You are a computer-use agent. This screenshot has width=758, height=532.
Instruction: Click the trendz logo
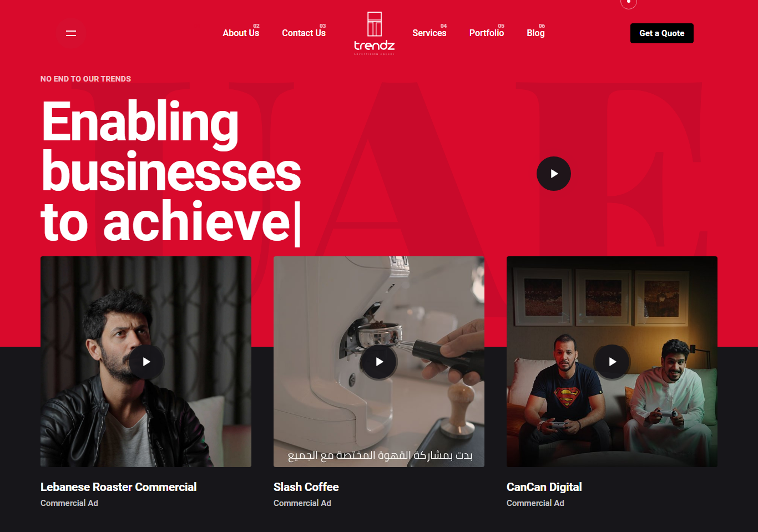click(x=375, y=33)
